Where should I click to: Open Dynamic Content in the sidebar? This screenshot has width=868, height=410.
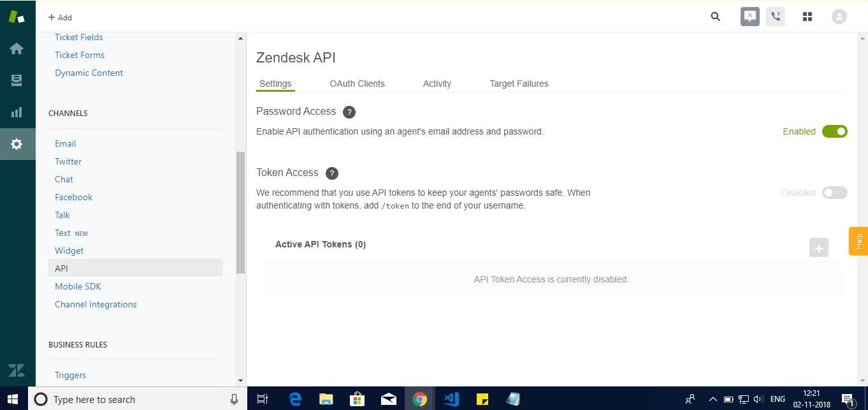(x=89, y=73)
